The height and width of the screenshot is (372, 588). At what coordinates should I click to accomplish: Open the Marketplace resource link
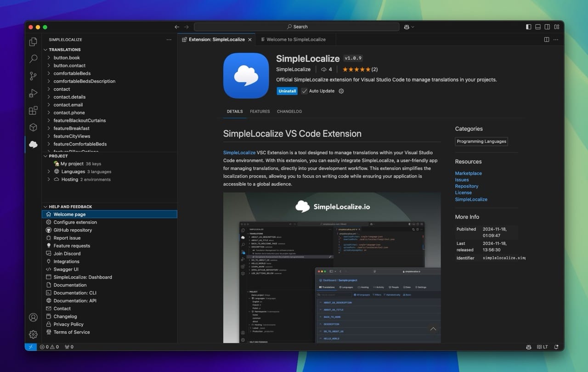(468, 174)
